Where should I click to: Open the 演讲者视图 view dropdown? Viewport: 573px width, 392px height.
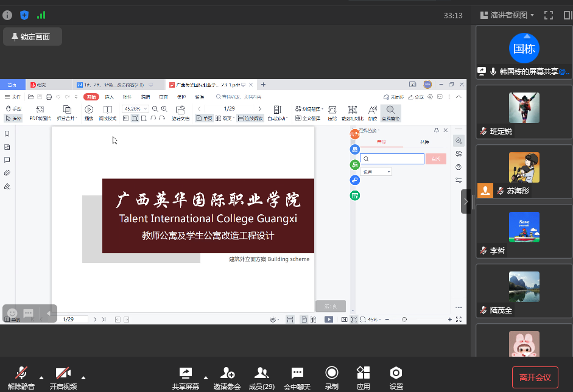click(507, 15)
